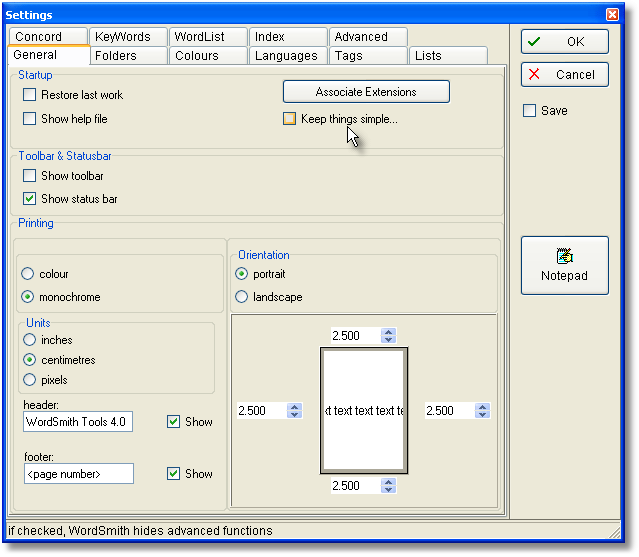The width and height of the screenshot is (639, 557).
Task: Uncheck Show for the header
Action: coord(174,421)
